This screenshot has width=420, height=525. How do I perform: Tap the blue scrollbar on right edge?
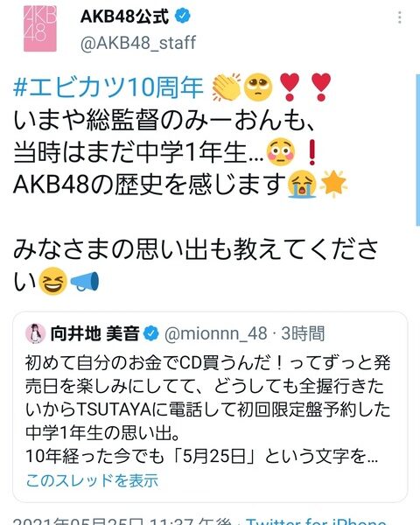[417, 150]
